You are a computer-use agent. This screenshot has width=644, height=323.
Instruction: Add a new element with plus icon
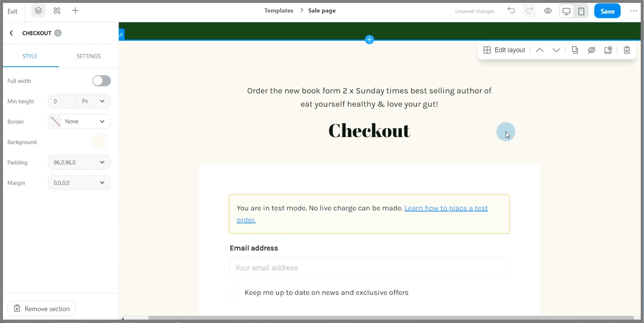point(75,11)
